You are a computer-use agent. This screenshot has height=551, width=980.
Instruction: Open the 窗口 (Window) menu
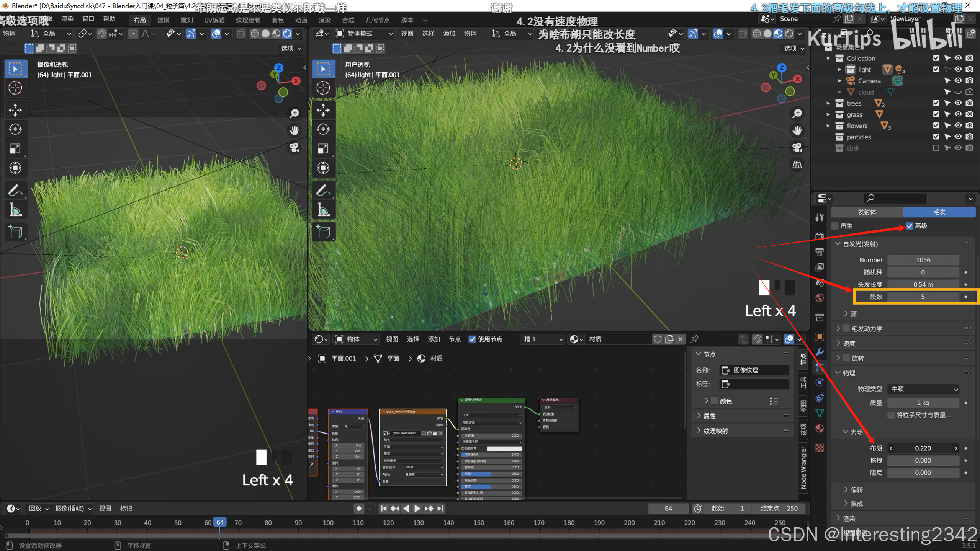pos(88,19)
